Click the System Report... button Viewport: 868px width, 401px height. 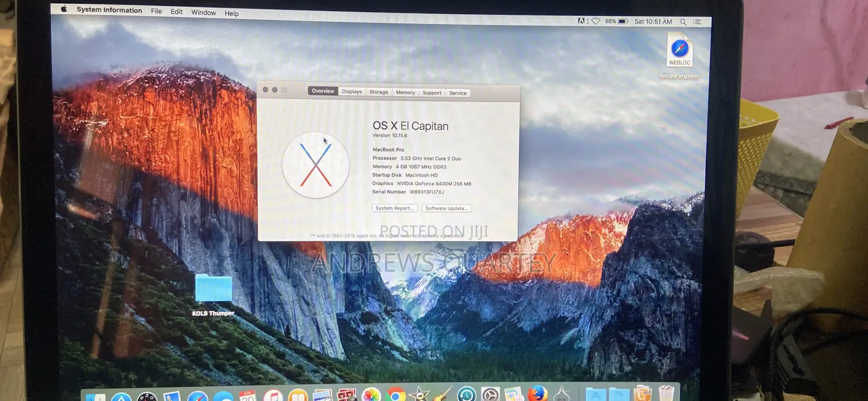(x=395, y=208)
